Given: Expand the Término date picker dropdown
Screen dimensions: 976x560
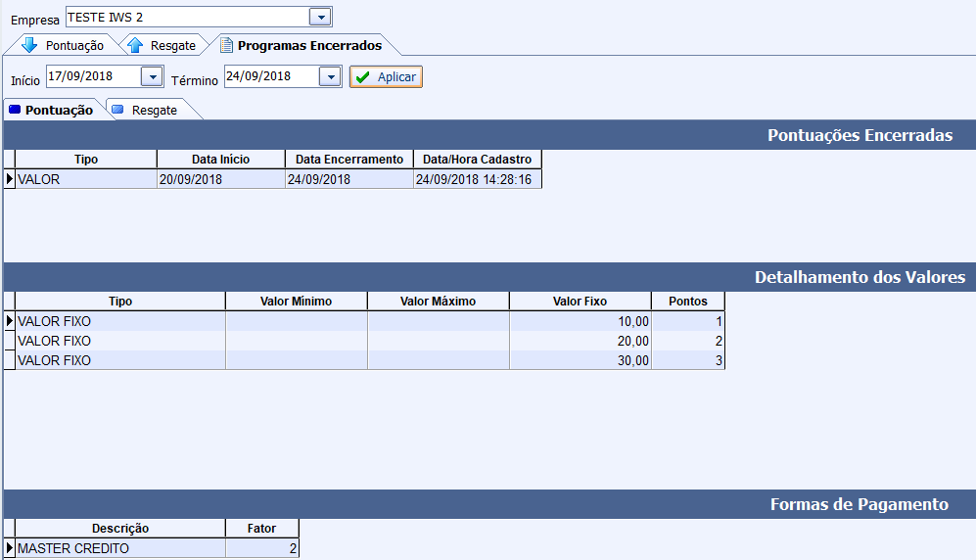Looking at the screenshot, I should coord(330,76).
